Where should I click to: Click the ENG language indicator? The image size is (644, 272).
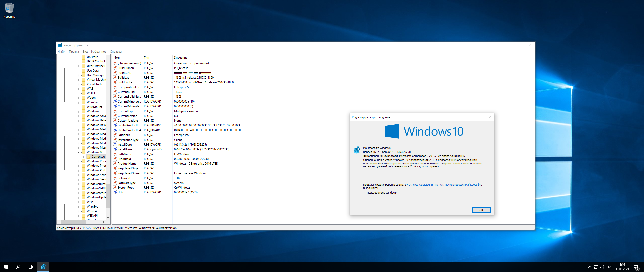tap(609, 267)
